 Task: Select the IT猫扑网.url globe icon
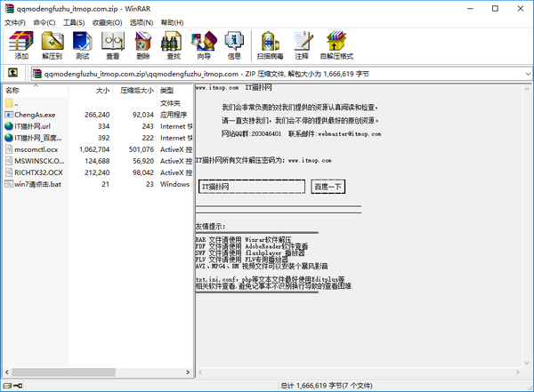pyautogui.click(x=9, y=126)
